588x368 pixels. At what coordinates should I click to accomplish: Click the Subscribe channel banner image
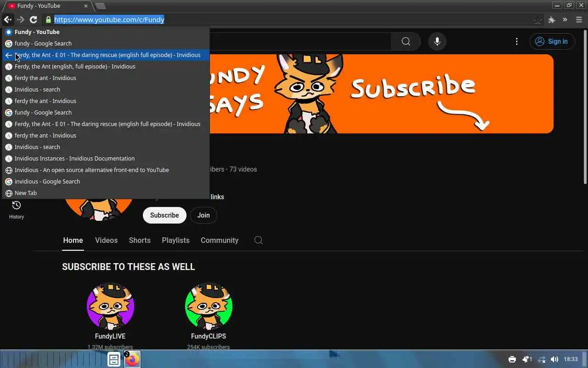tap(381, 94)
